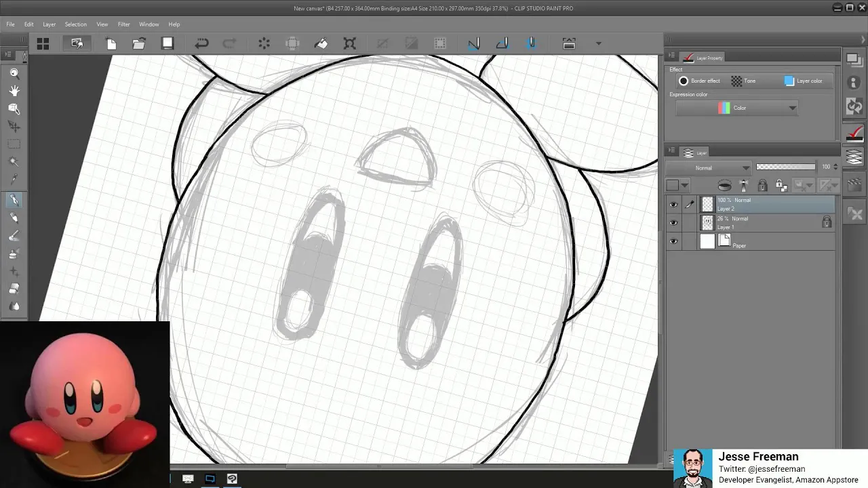Expand the command bar overflow arrow
This screenshot has height=488, width=868.
pos(598,44)
